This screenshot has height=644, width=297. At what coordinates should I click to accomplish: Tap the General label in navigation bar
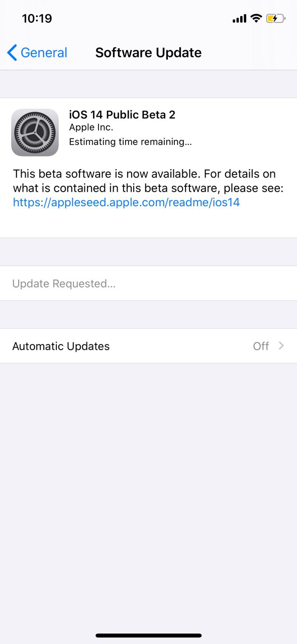pyautogui.click(x=44, y=53)
